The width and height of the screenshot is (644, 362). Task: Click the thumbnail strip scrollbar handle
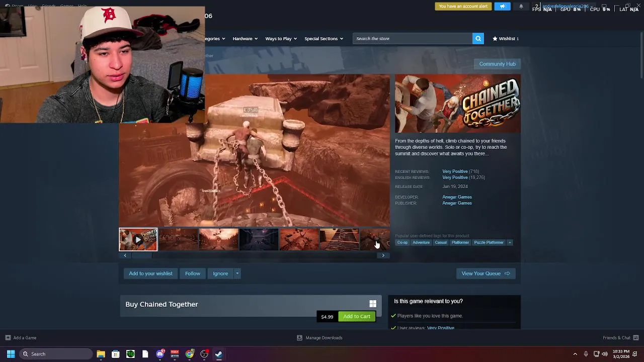(x=141, y=255)
